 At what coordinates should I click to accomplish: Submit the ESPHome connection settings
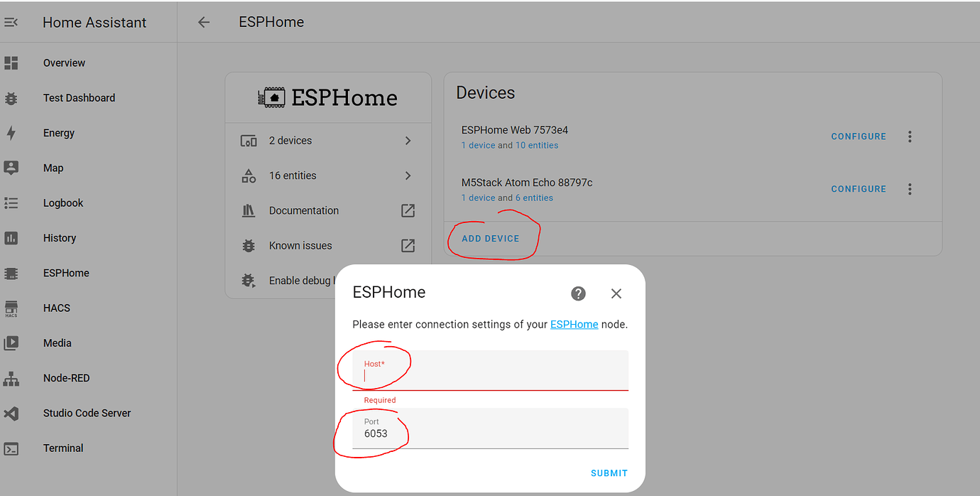[x=609, y=473]
